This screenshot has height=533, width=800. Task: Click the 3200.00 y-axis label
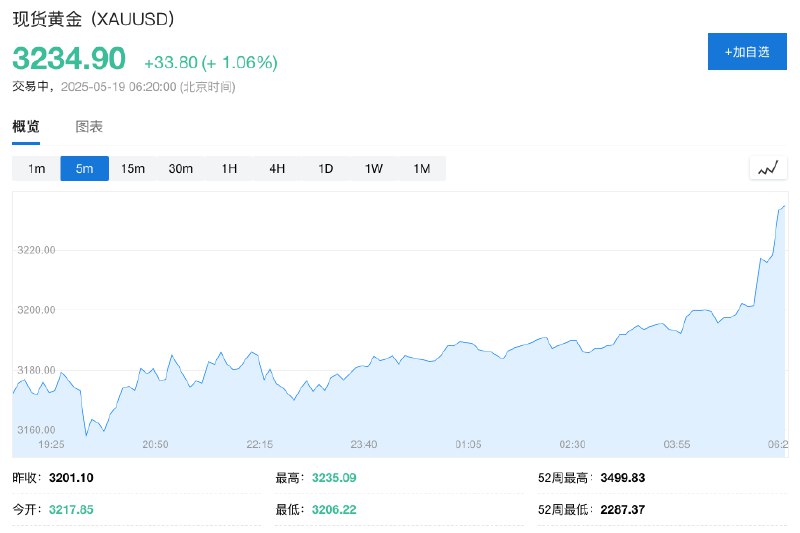36,310
